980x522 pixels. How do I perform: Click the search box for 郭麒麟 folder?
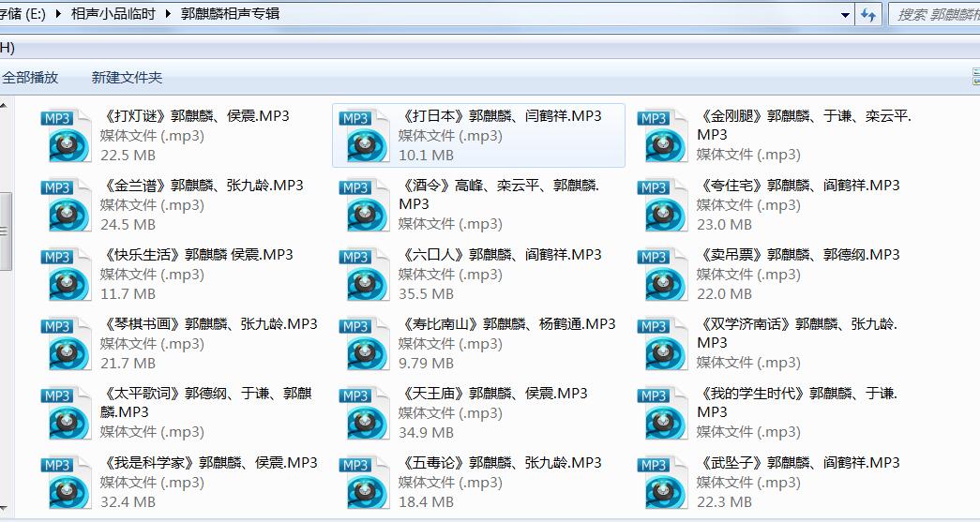click(x=935, y=14)
